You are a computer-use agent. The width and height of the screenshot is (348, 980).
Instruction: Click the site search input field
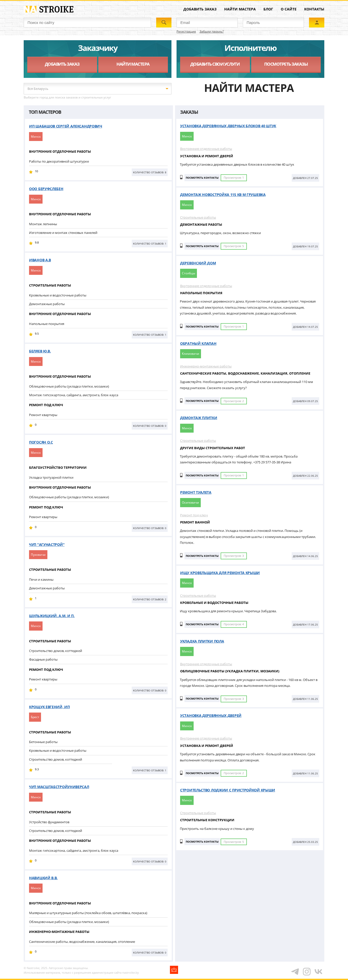tap(88, 22)
